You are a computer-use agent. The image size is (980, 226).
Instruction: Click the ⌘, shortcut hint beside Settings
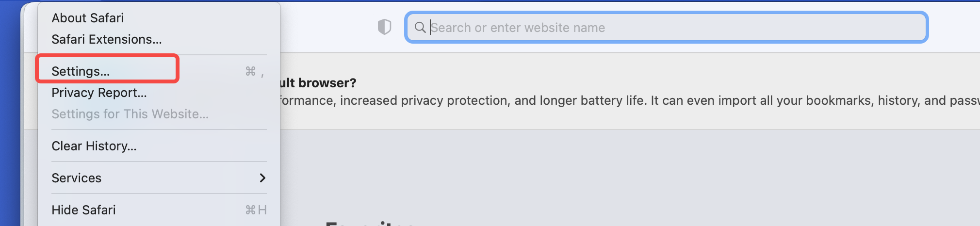(255, 72)
